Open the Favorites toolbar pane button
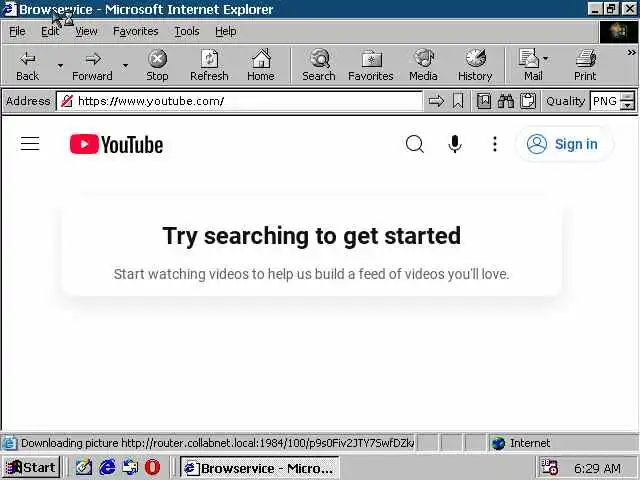The width and height of the screenshot is (640, 480). click(x=371, y=65)
